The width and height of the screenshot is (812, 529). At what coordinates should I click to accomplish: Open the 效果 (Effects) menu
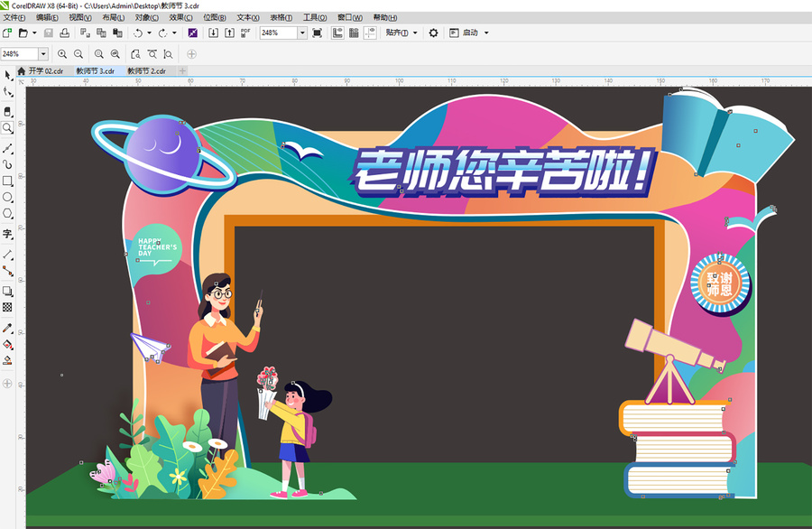pos(180,18)
